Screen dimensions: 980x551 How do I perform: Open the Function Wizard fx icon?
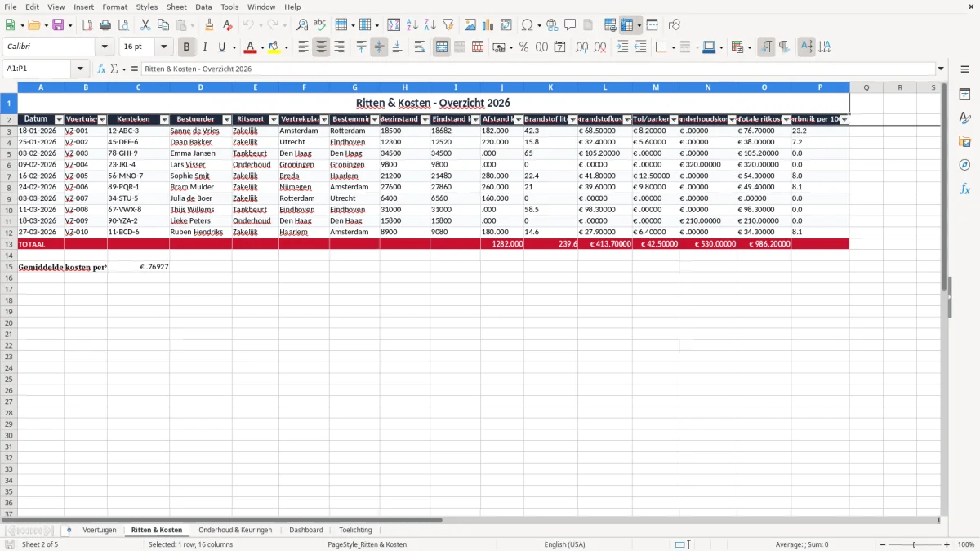click(102, 69)
